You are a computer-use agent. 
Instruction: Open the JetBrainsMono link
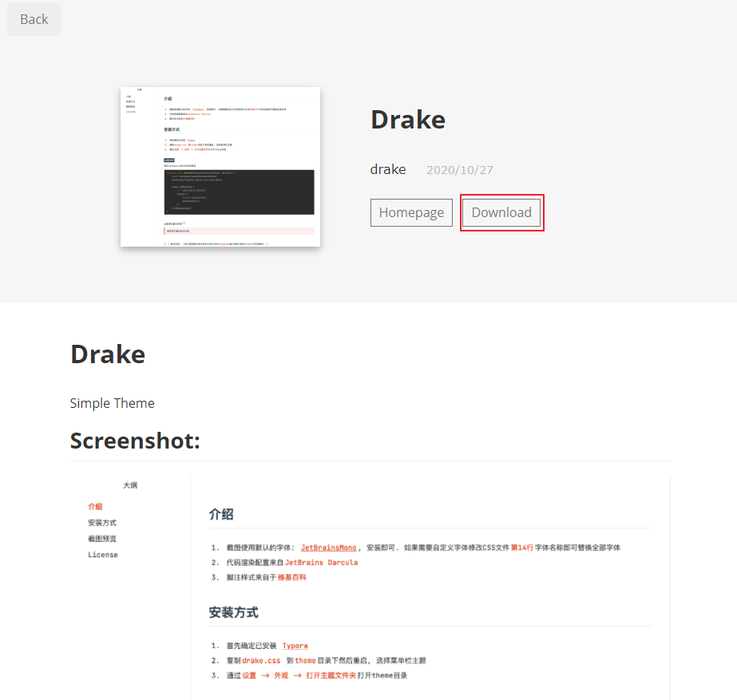click(328, 548)
